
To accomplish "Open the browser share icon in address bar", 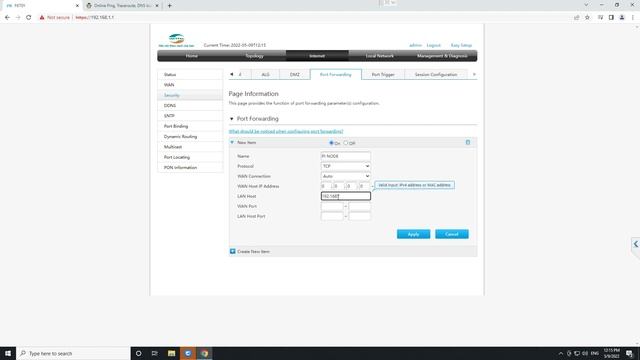I will 576,18.
